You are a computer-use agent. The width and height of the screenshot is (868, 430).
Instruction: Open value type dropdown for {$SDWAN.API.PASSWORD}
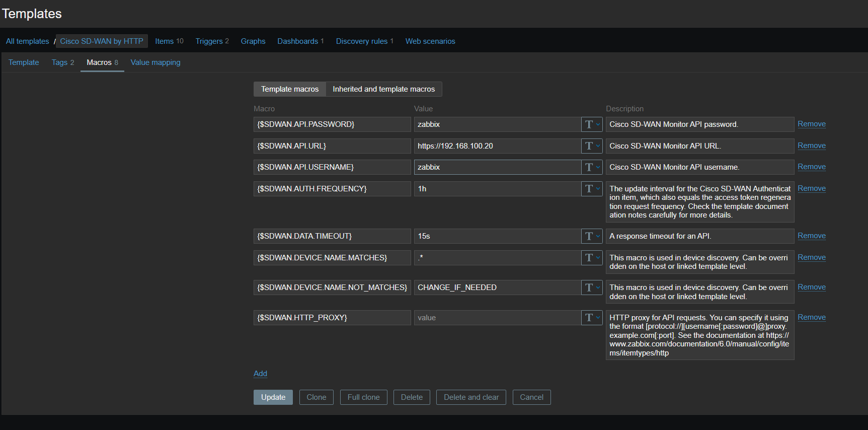click(x=592, y=124)
